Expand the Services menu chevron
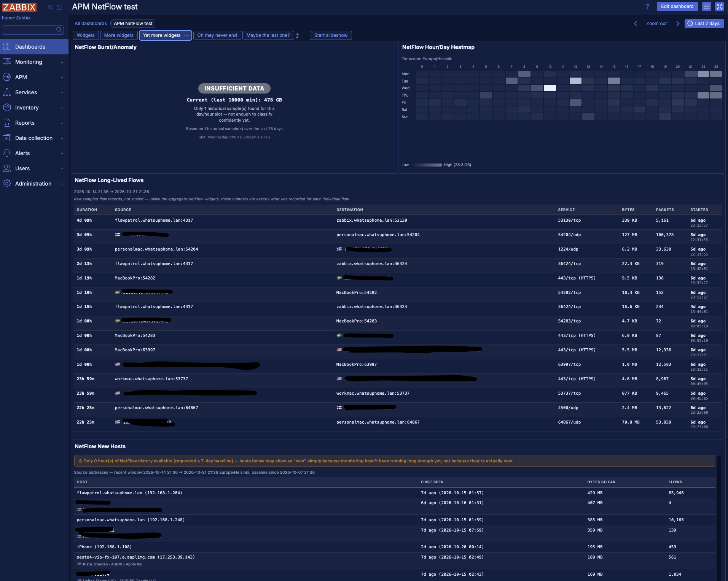The image size is (728, 581). coord(62,92)
